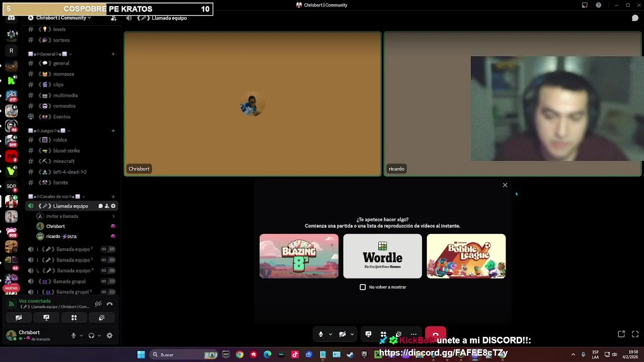Viewport: 644px width, 362px height.
Task: Open the minecraft channel
Action: pos(71,161)
